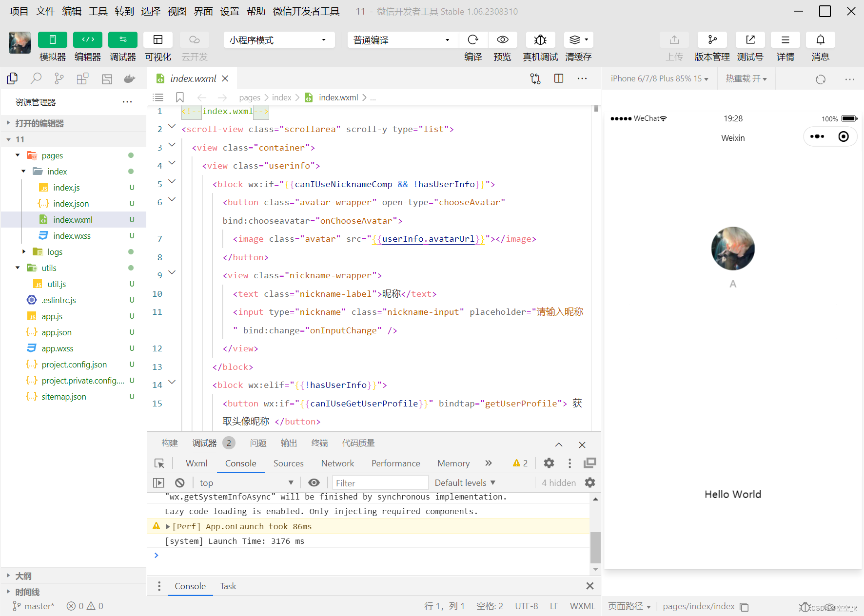Screen dimensions: 864x616
Task: Click the test account (测试号) icon
Action: 750,39
